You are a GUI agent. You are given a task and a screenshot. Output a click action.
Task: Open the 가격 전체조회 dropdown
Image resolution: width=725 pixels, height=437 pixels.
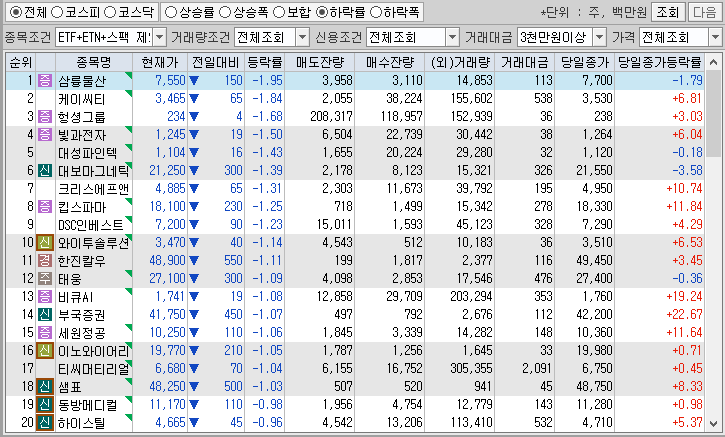click(714, 37)
